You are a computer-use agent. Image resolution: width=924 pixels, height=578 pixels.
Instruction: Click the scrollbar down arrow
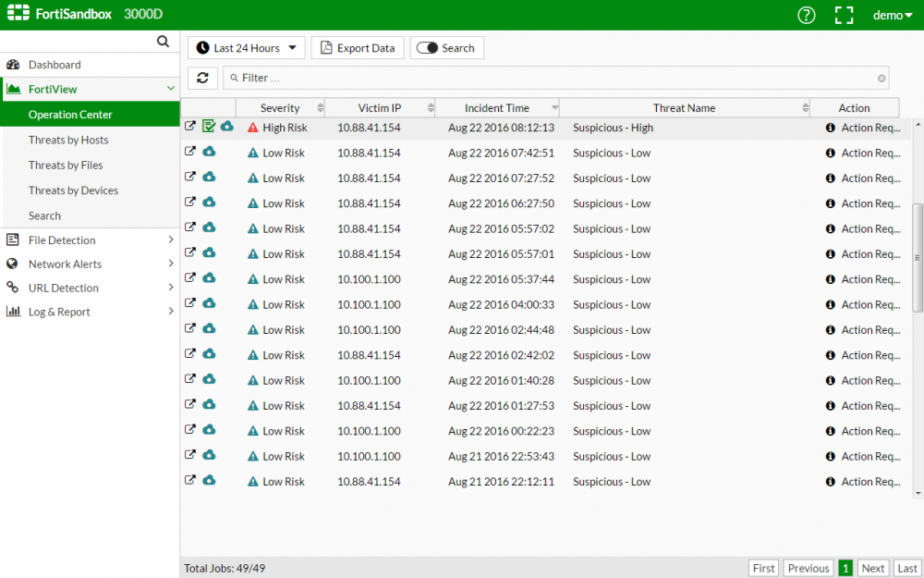pos(918,493)
